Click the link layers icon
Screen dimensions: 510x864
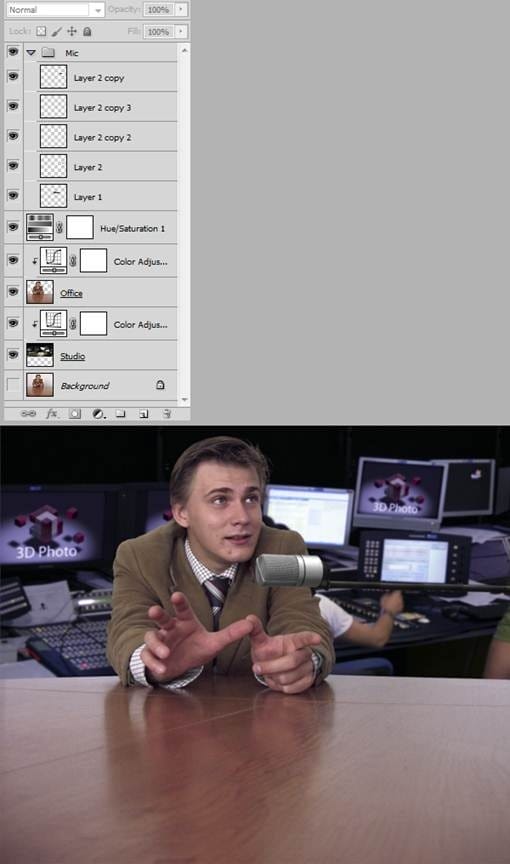click(28, 414)
